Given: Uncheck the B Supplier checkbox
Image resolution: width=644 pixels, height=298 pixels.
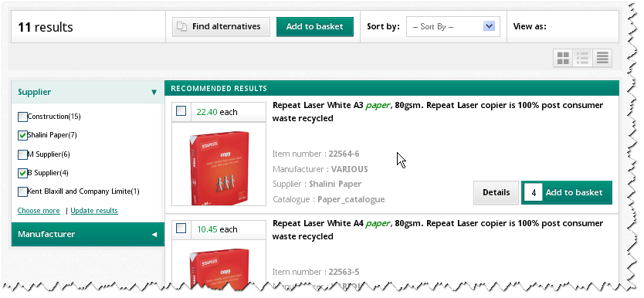Looking at the screenshot, I should tap(22, 173).
